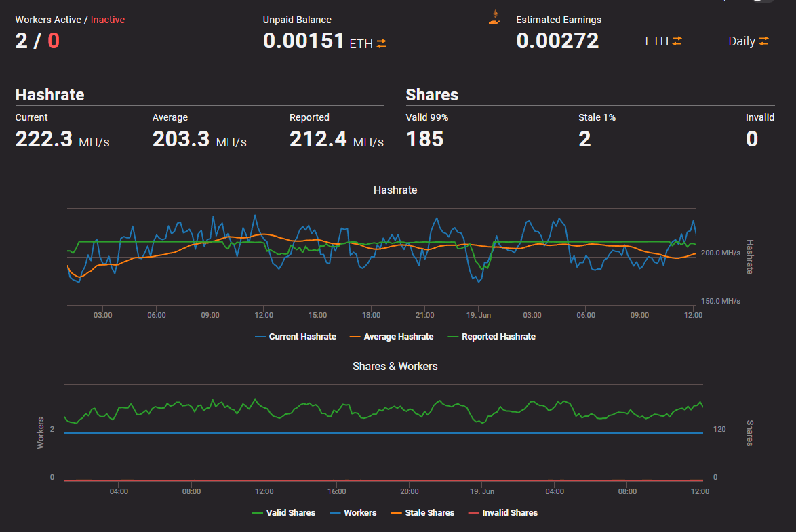Hide Workers line via legend
The image size is (796, 532).
pos(353,513)
